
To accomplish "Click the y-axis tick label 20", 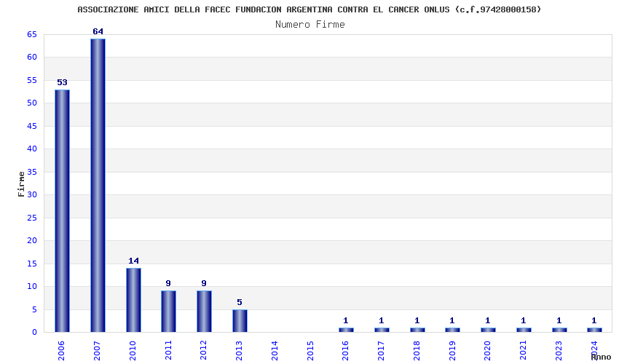I will 32,240.
